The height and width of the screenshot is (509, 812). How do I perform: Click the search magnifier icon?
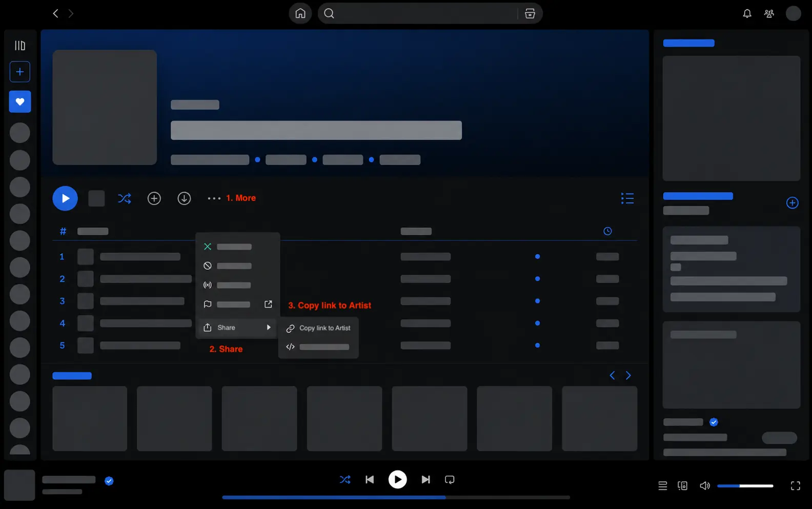tap(329, 13)
